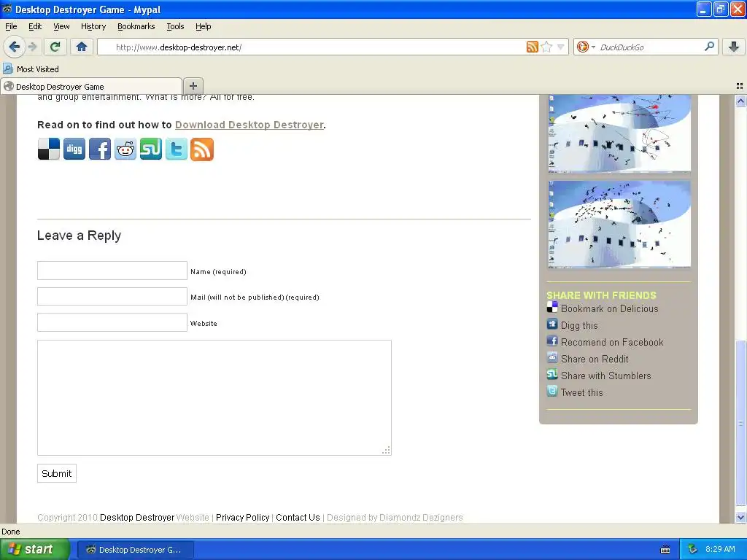
Task: Open a new tab with the plus button
Action: 193,86
